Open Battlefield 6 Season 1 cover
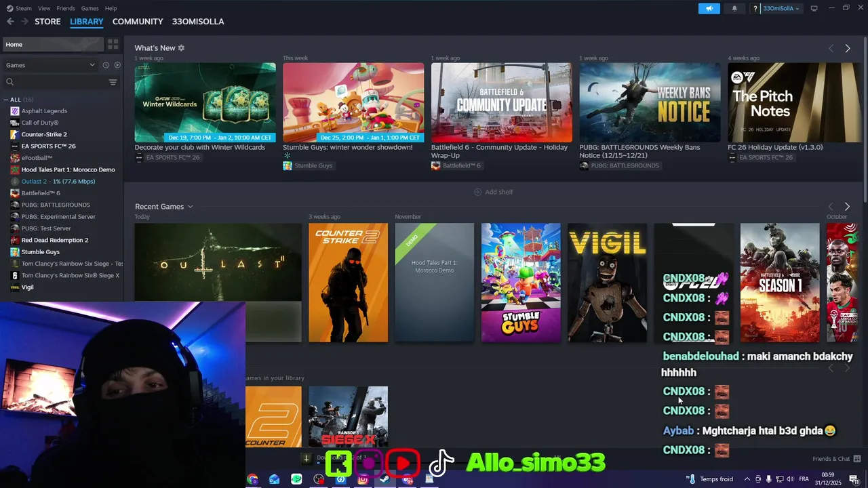868x488 pixels. pos(780,283)
